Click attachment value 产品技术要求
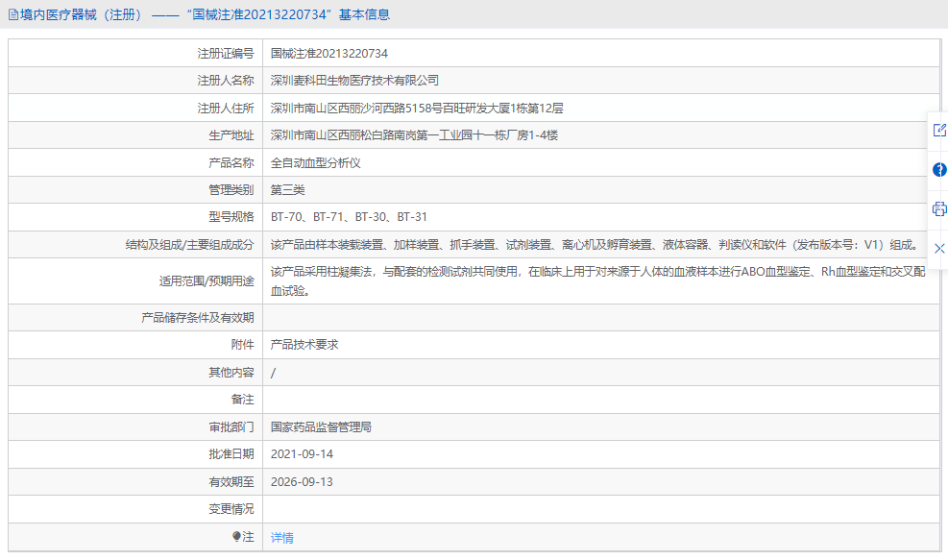 [x=304, y=344]
